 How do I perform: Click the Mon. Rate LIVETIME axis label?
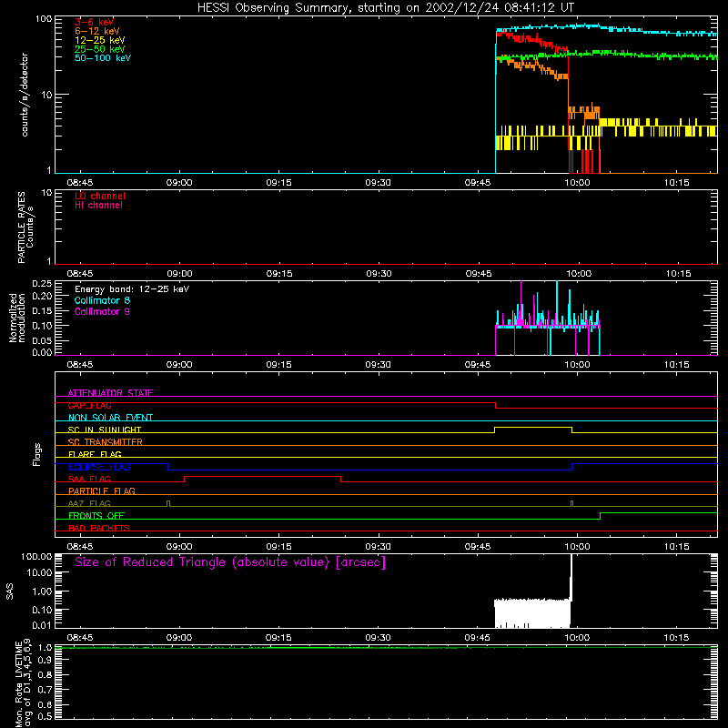click(x=24, y=683)
